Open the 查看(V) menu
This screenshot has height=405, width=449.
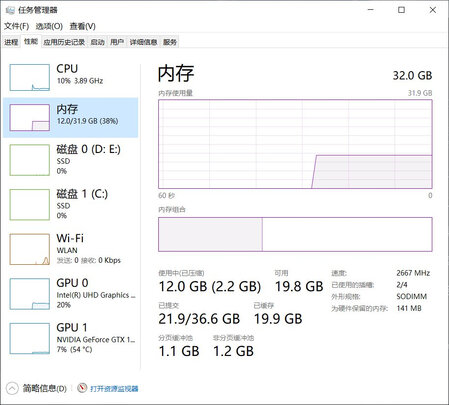click(x=82, y=26)
